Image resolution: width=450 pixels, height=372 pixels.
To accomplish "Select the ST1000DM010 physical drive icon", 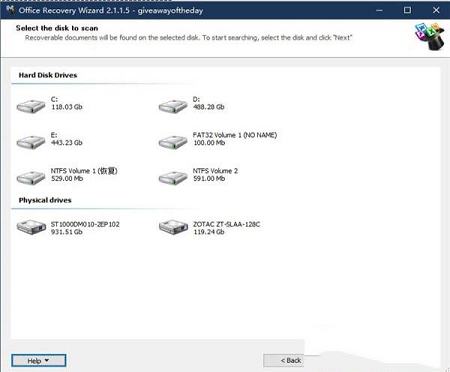I will coord(31,227).
